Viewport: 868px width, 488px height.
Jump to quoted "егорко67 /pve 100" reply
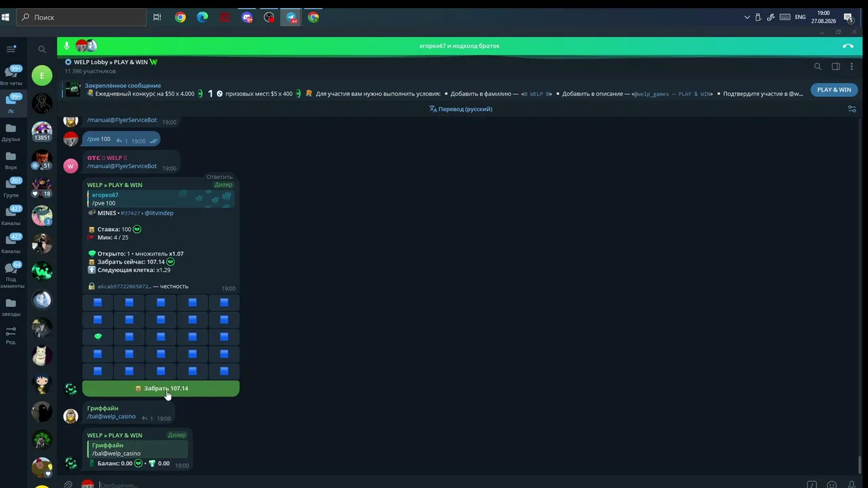(160, 199)
